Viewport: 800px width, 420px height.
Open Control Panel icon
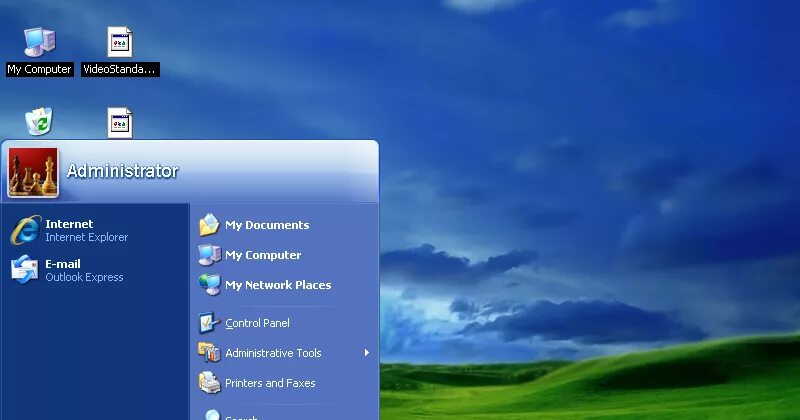pos(209,323)
